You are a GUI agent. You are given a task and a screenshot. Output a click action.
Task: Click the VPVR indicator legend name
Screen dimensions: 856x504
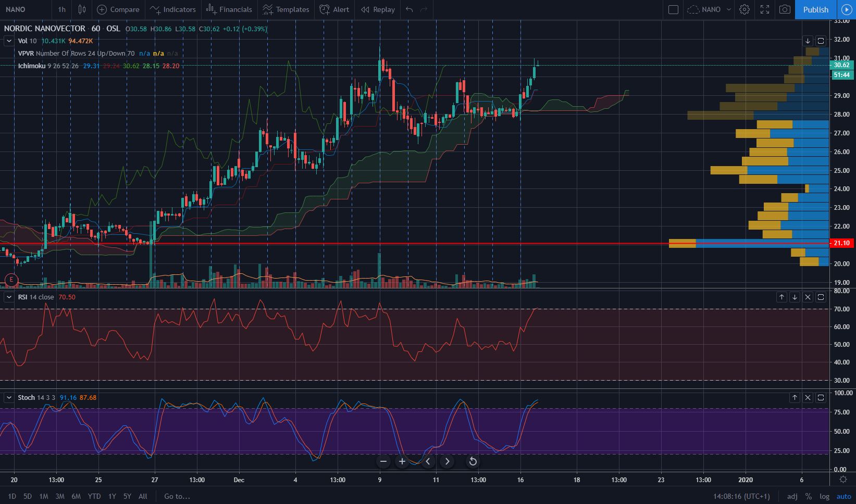[x=26, y=53]
